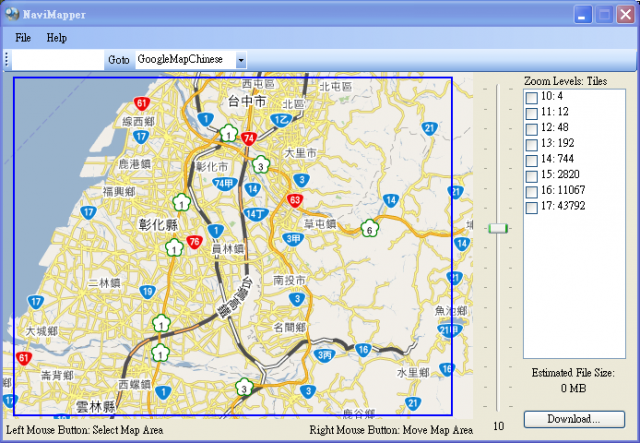This screenshot has height=443, width=640.
Task: Click 二林鎮 label on the map
Action: 104,283
